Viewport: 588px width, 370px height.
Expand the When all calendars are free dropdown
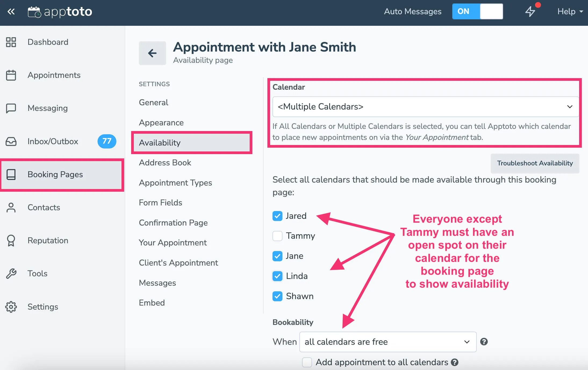click(387, 342)
